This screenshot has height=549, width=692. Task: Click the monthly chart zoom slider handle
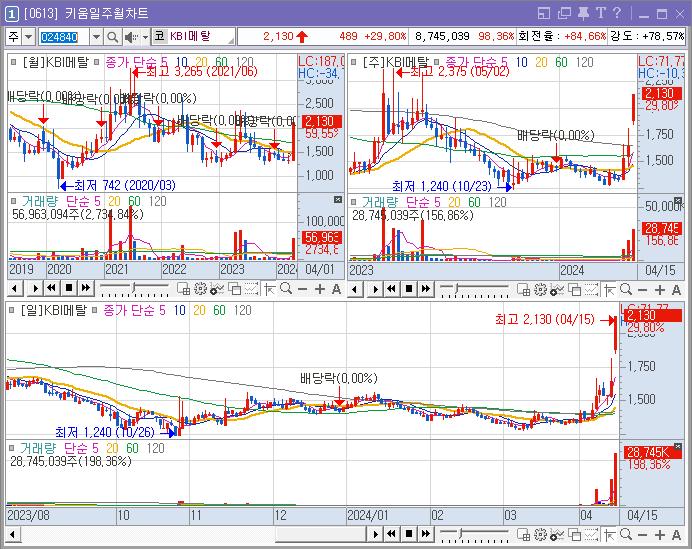click(133, 289)
